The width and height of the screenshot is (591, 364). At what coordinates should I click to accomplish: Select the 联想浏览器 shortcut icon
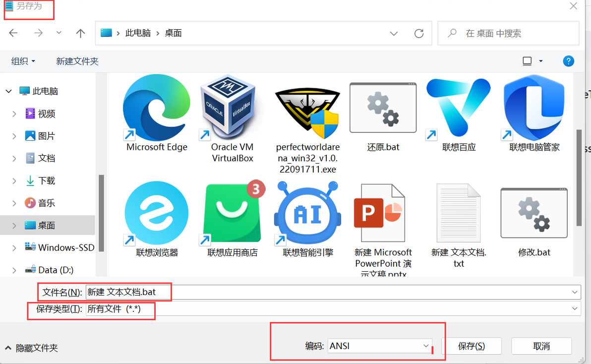(156, 213)
